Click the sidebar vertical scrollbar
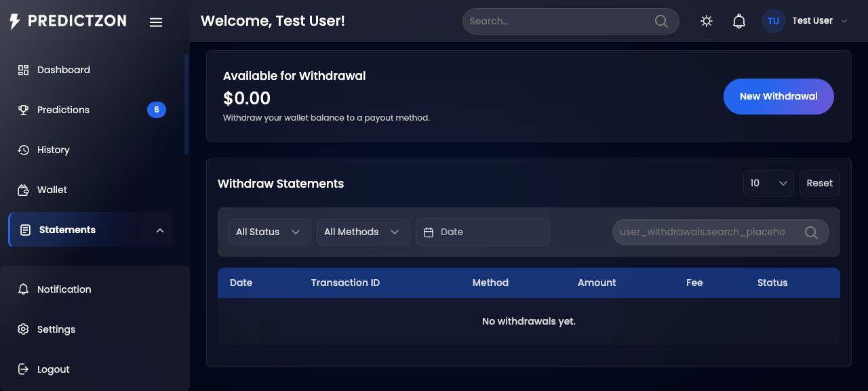Image resolution: width=868 pixels, height=391 pixels. [x=186, y=104]
